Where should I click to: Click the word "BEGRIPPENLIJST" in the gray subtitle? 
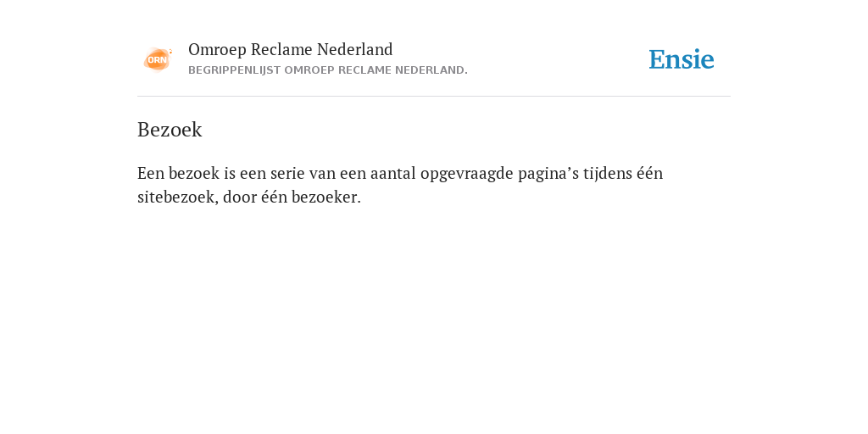[x=234, y=70]
